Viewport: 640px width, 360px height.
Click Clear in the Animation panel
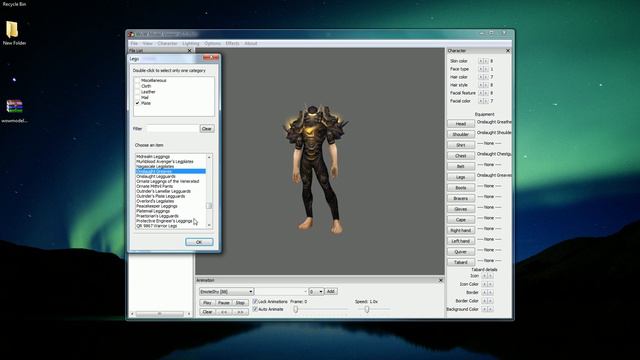coord(207,312)
